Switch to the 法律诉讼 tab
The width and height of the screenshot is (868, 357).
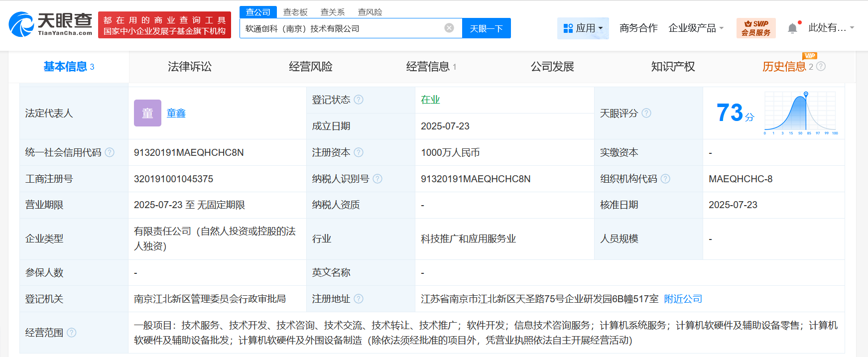190,67
